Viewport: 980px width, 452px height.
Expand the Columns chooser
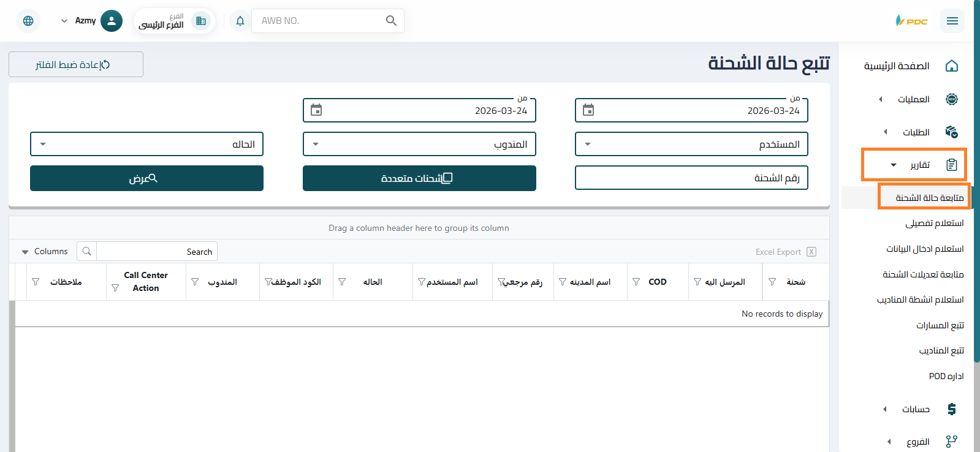point(45,252)
